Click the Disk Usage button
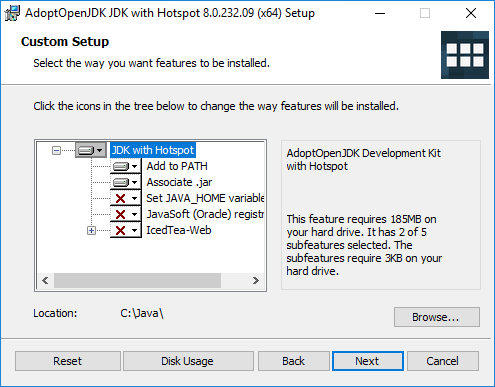The width and height of the screenshot is (495, 387). point(188,361)
